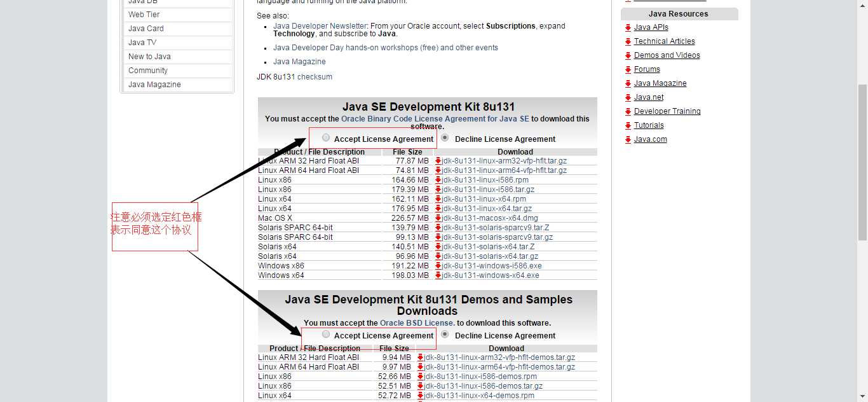The height and width of the screenshot is (402, 868).
Task: Click download icon beside jdk-8u131-linux-i586-demos.rpm
Action: tap(421, 377)
